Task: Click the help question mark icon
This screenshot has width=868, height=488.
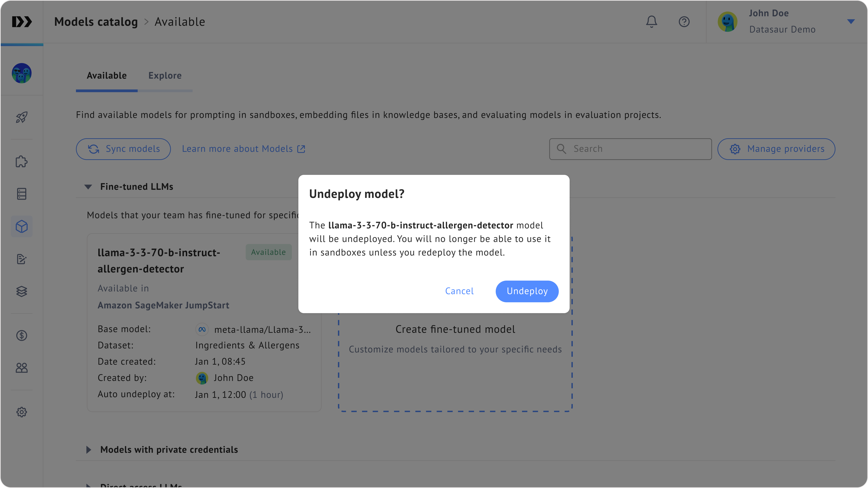Action: [684, 22]
